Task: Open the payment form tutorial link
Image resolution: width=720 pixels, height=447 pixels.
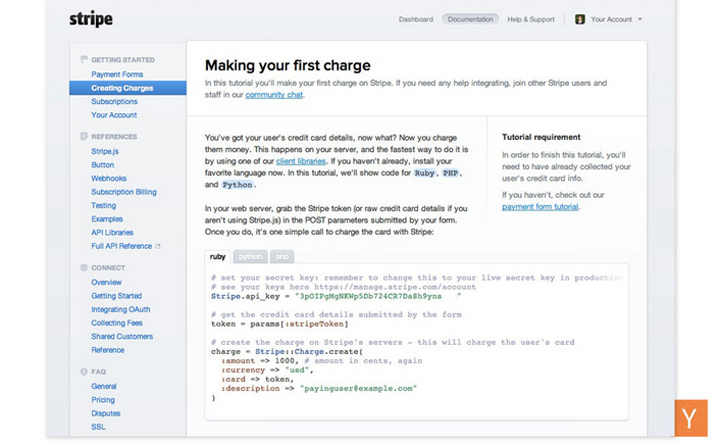Action: tap(540, 207)
